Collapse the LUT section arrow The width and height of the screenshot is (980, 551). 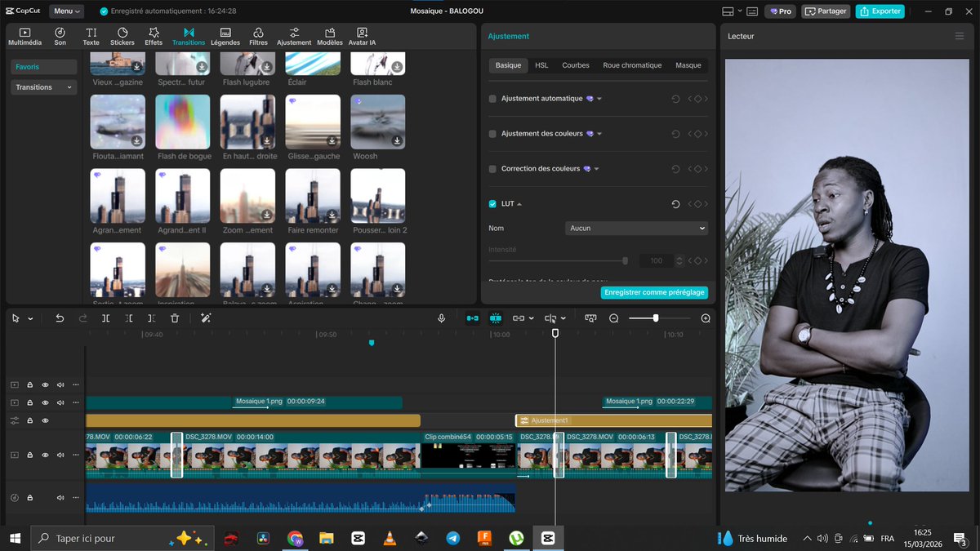pos(519,204)
